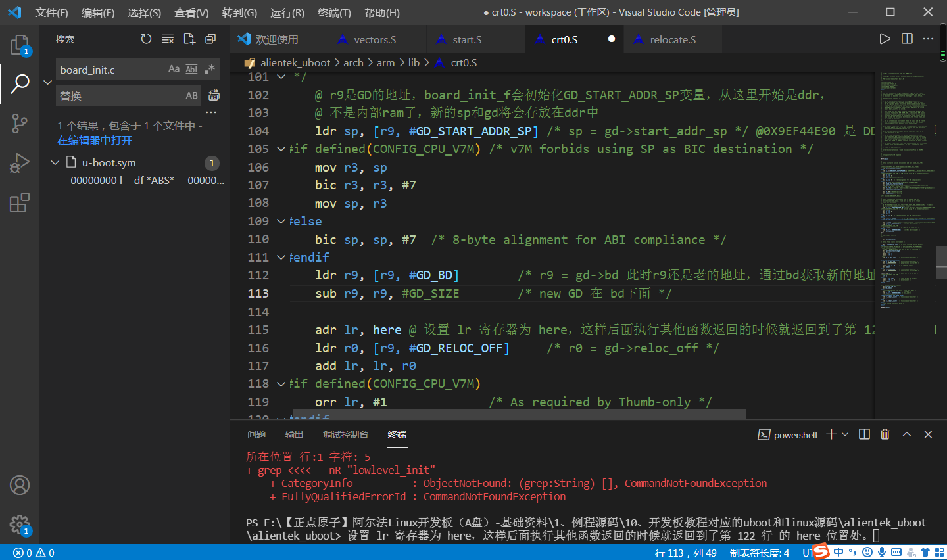This screenshot has height=560, width=947.
Task: Switch to the relocate.S tab
Action: coord(673,39)
